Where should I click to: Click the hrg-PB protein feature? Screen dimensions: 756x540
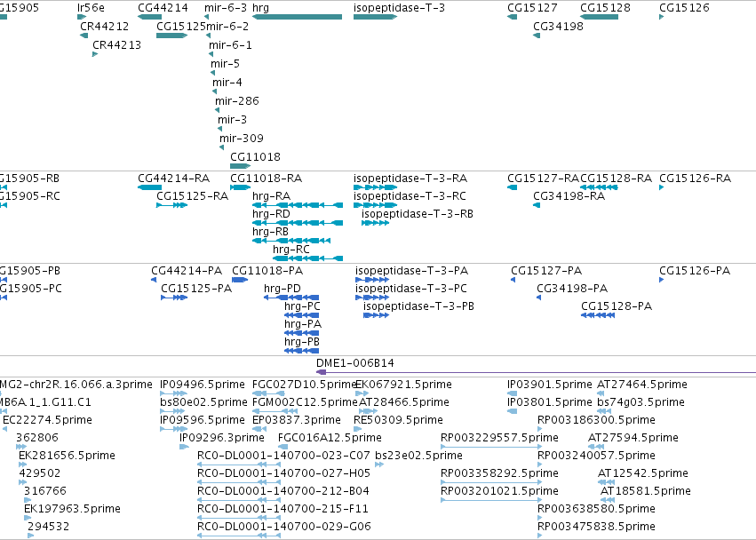tap(302, 351)
